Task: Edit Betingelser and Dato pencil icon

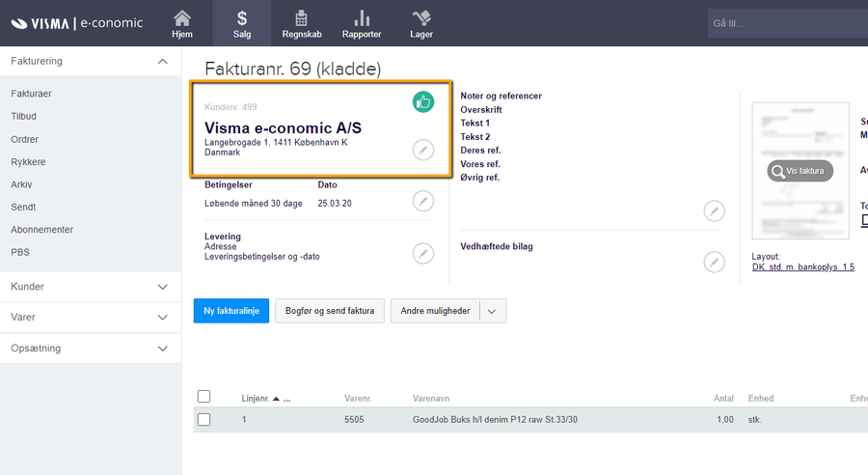Action: (x=423, y=201)
